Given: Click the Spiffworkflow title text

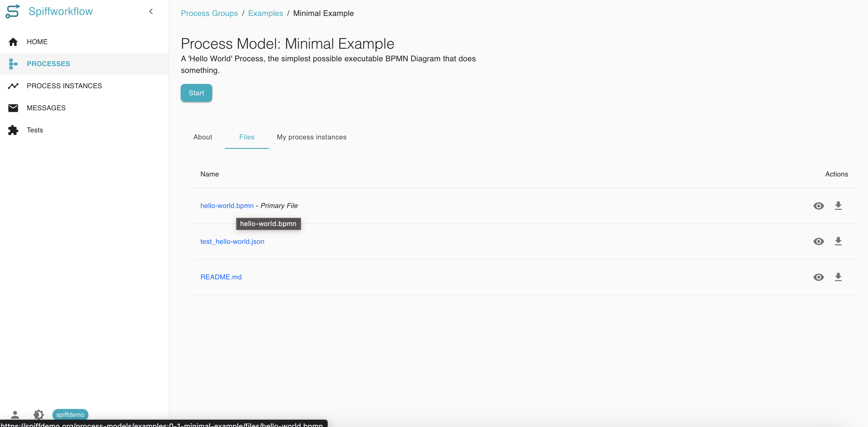Looking at the screenshot, I should 61,11.
